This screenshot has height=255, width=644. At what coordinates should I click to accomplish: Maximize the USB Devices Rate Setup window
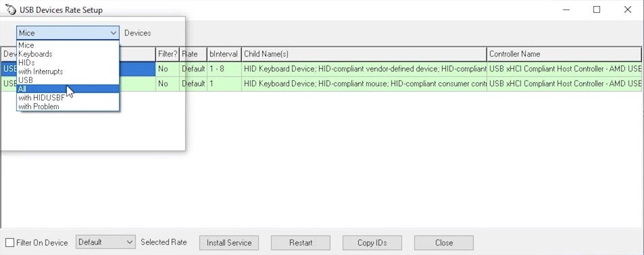(597, 9)
